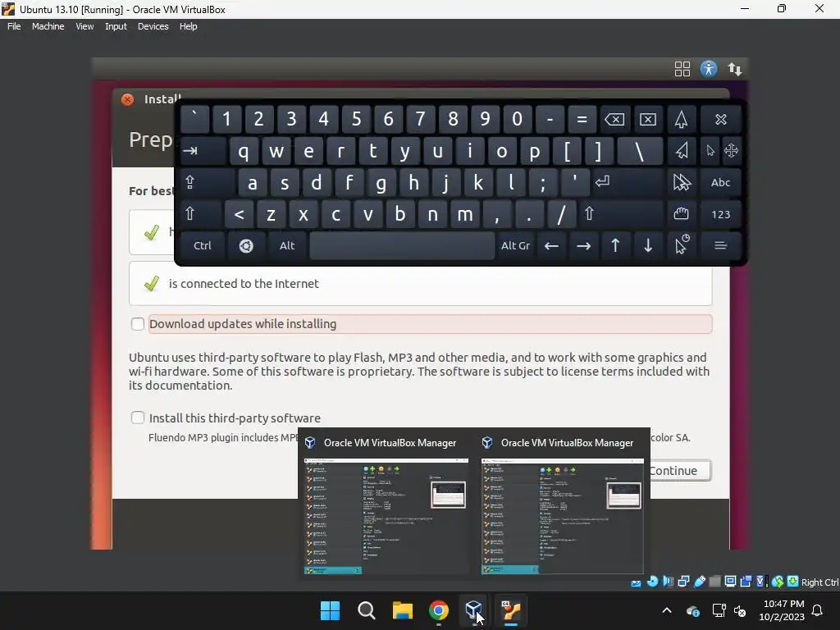Toggle the Caps Lock key on the on-screen keyboard

click(x=208, y=182)
